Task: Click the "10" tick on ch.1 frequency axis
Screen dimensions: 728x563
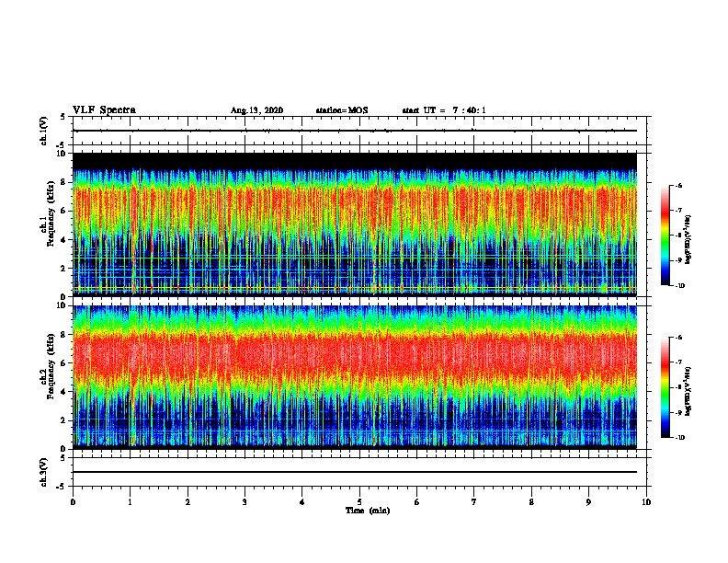Action: pyautogui.click(x=61, y=154)
